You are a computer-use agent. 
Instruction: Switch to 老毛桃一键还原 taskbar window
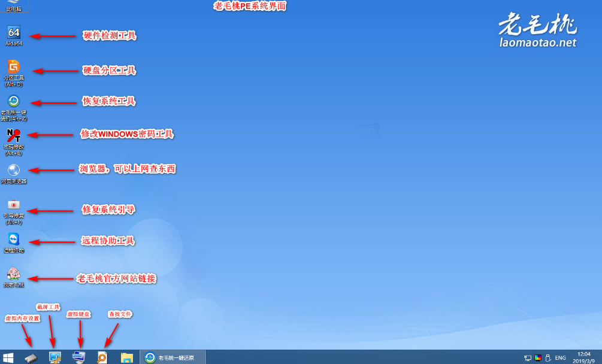click(173, 357)
